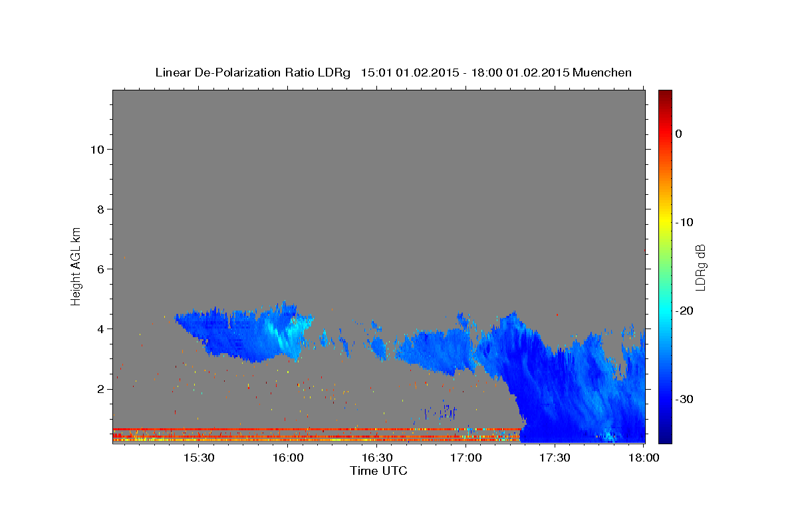
Task: Click the 'LDRg dB' colorbar label
Action: [x=700, y=267]
